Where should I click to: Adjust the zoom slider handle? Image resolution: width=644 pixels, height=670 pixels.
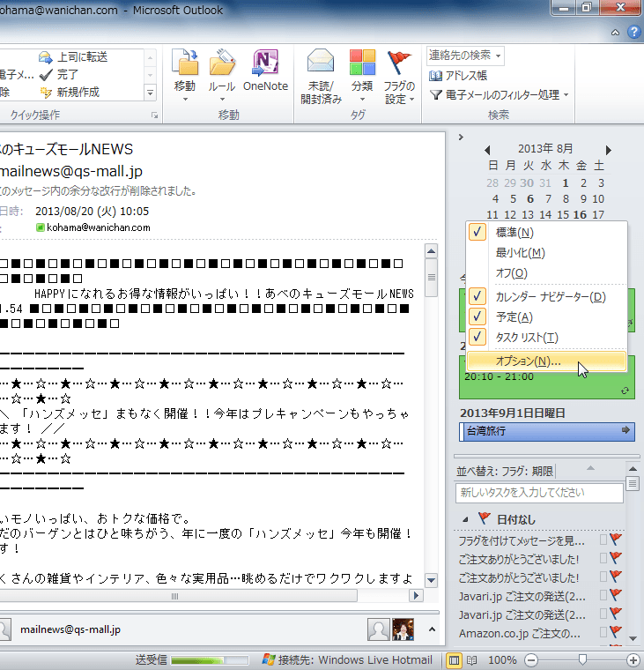582,659
